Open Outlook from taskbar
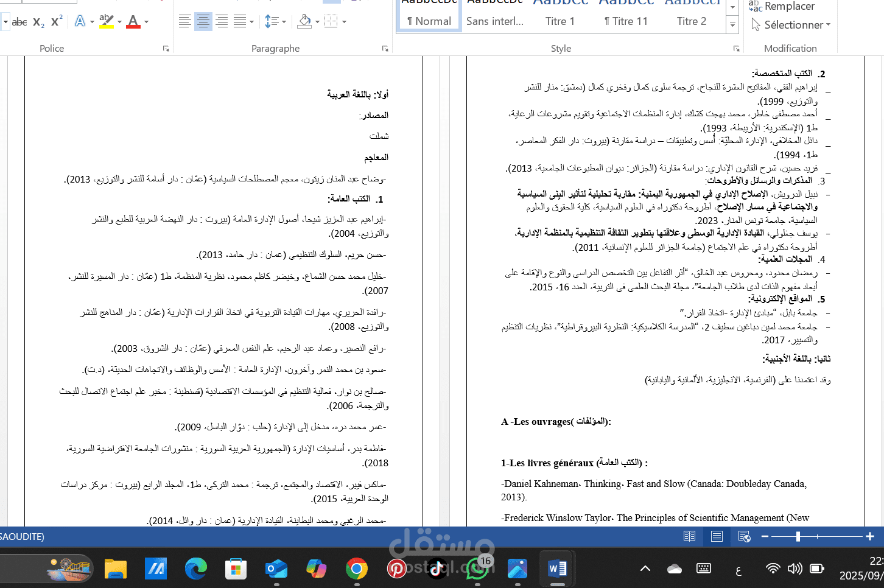Viewport: 884px width, 588px height. (x=276, y=569)
